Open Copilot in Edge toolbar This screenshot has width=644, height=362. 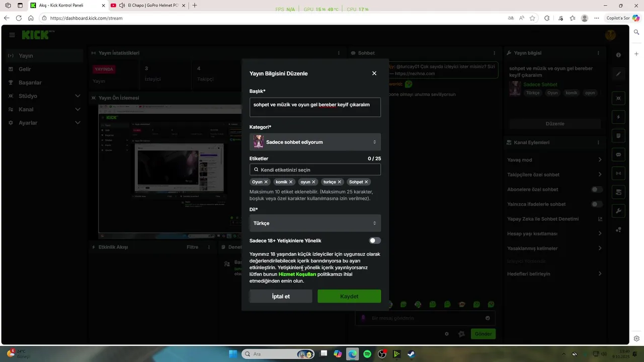tap(623, 18)
